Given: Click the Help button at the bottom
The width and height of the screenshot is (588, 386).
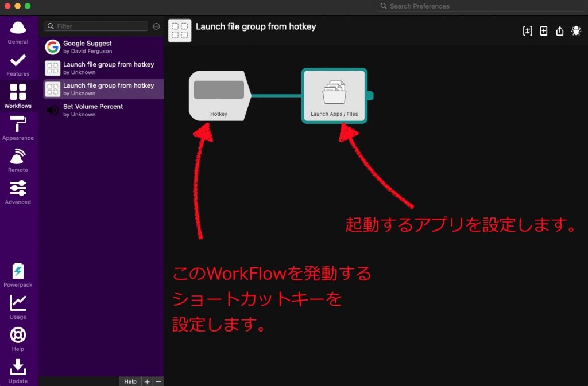Looking at the screenshot, I should pos(130,381).
